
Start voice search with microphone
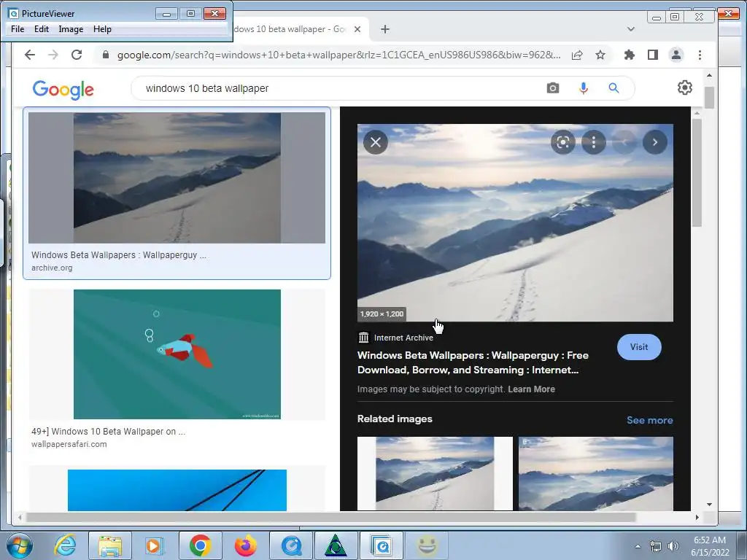point(583,88)
